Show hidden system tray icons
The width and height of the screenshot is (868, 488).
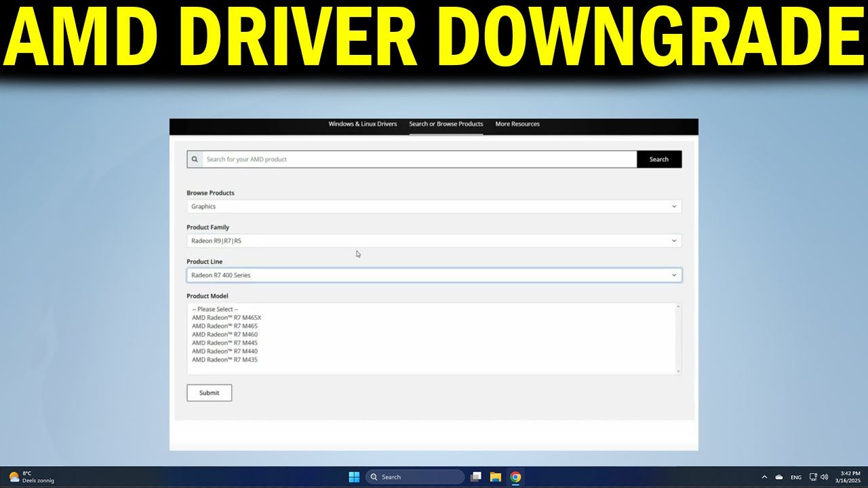tap(764, 477)
